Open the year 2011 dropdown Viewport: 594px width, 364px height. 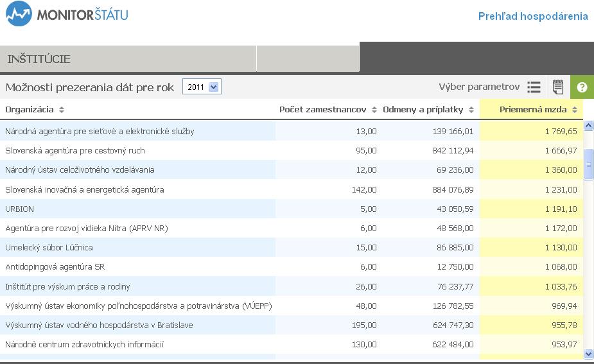pyautogui.click(x=202, y=87)
